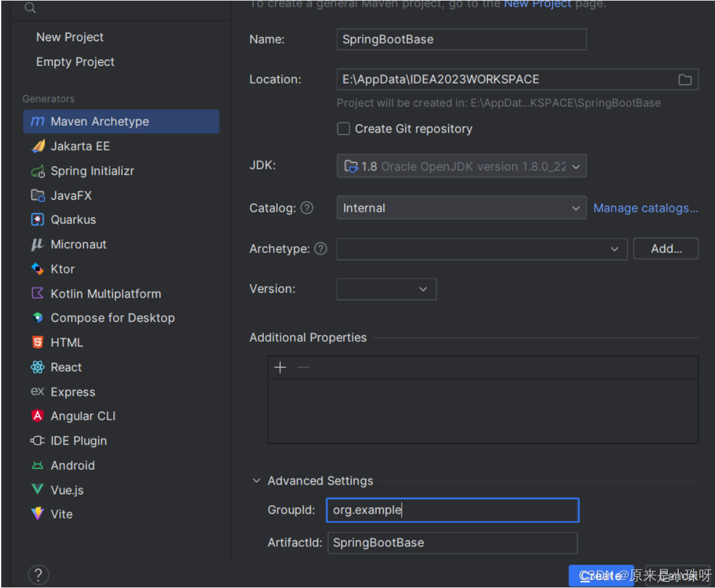Image resolution: width=715 pixels, height=588 pixels.
Task: Open the JDK version dropdown
Action: [x=461, y=166]
